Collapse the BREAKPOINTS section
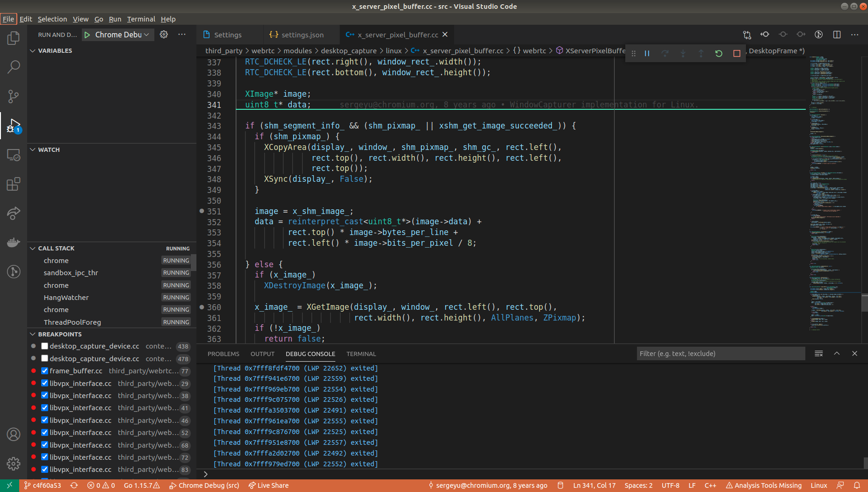This screenshot has height=492, width=868. point(59,334)
